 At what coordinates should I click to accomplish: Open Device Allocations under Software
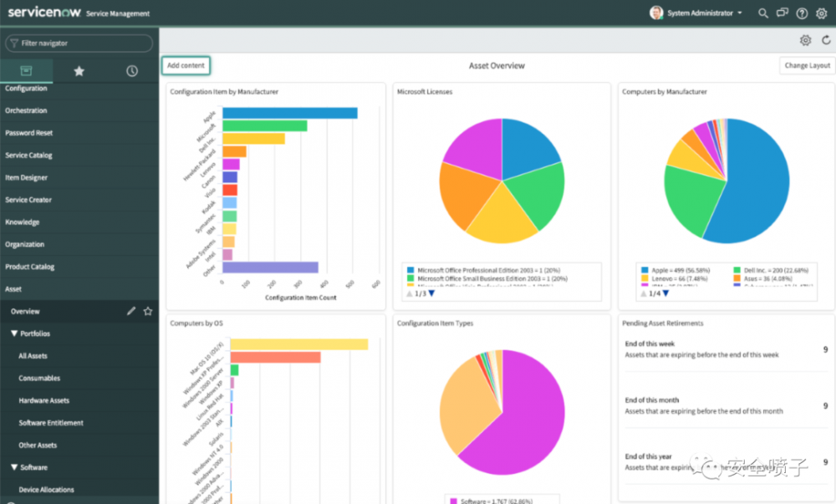tap(46, 490)
